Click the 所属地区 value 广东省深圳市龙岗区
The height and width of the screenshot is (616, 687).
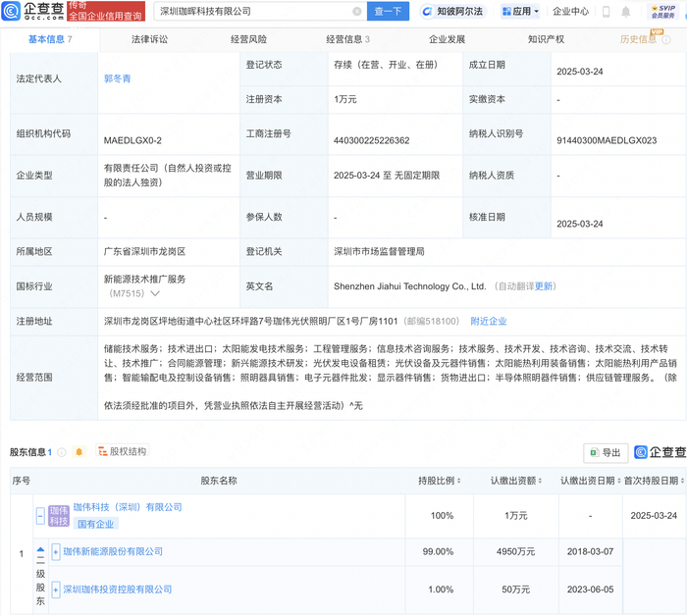pyautogui.click(x=144, y=252)
